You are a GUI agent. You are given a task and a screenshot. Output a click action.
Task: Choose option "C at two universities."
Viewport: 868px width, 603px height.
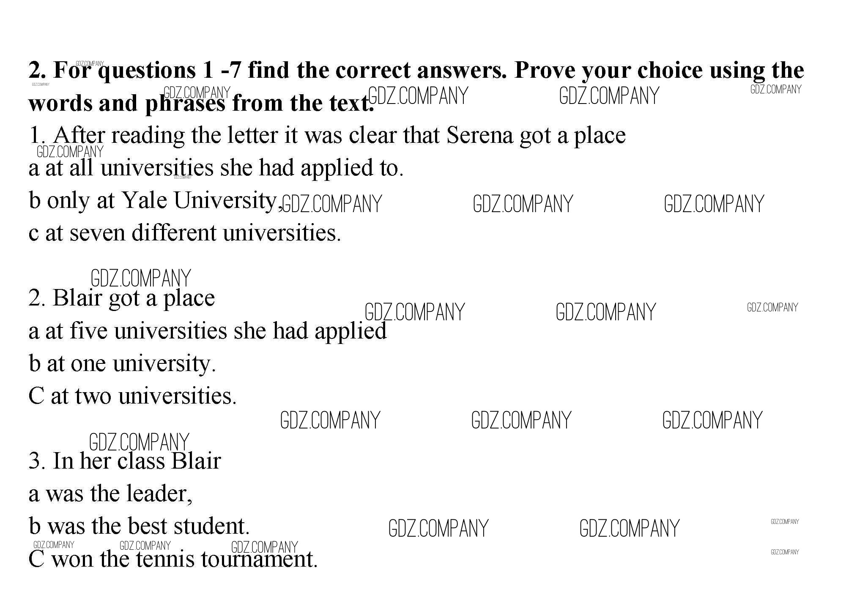point(132,396)
